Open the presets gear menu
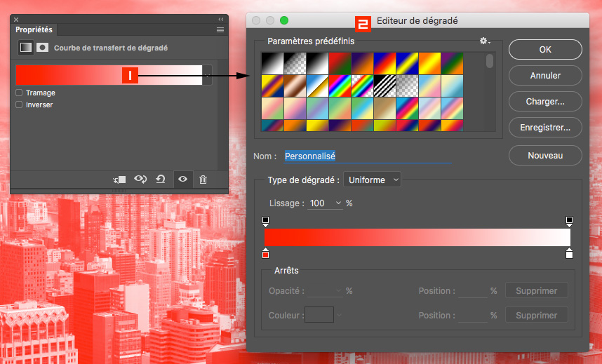 [484, 41]
